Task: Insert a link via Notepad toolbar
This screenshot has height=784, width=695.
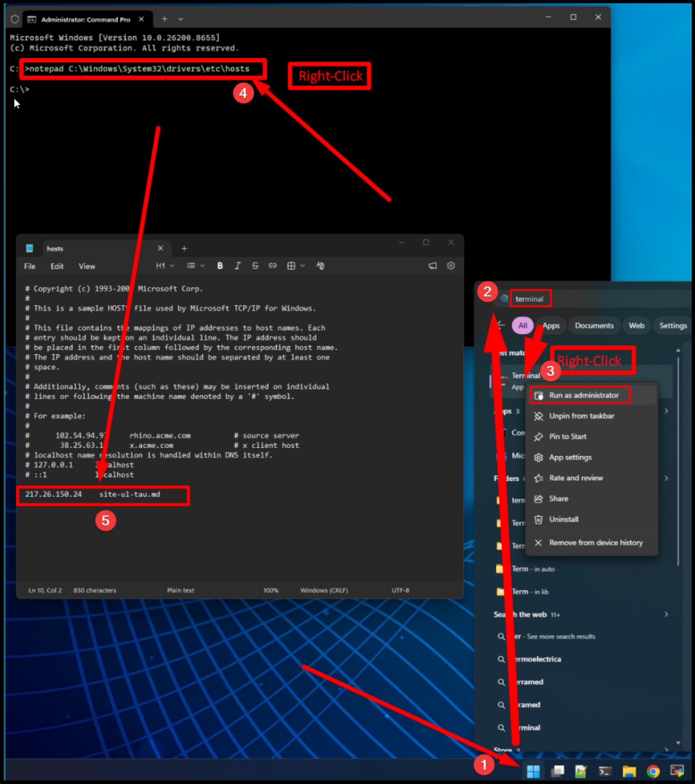Action: 272,266
